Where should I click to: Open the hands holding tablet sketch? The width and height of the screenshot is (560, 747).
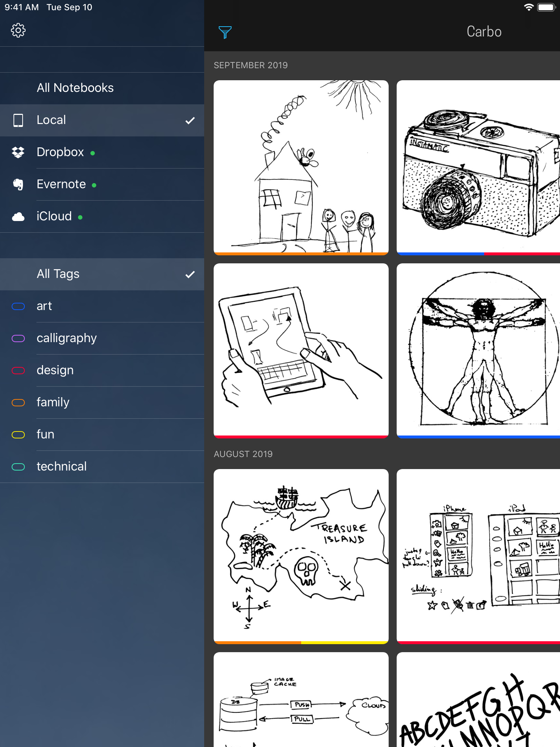click(301, 351)
